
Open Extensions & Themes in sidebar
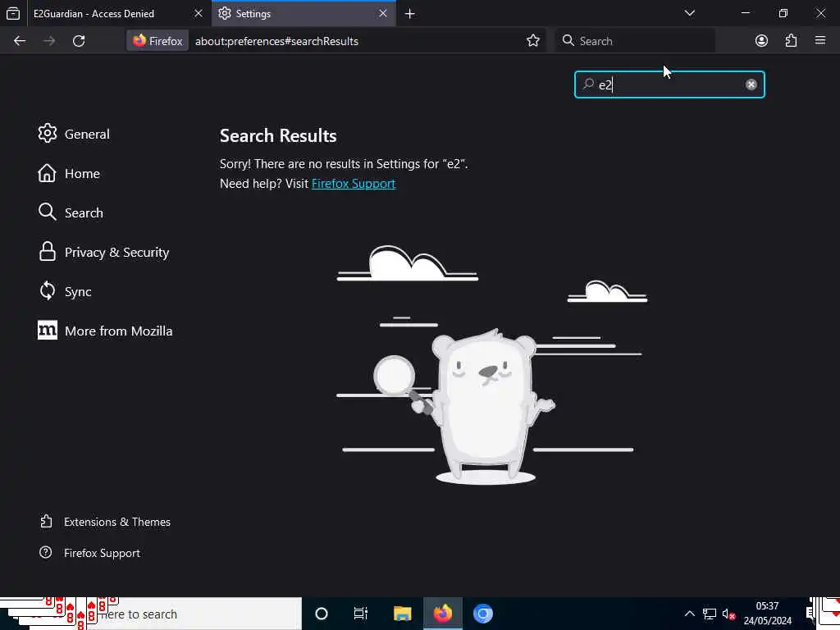[106, 522]
